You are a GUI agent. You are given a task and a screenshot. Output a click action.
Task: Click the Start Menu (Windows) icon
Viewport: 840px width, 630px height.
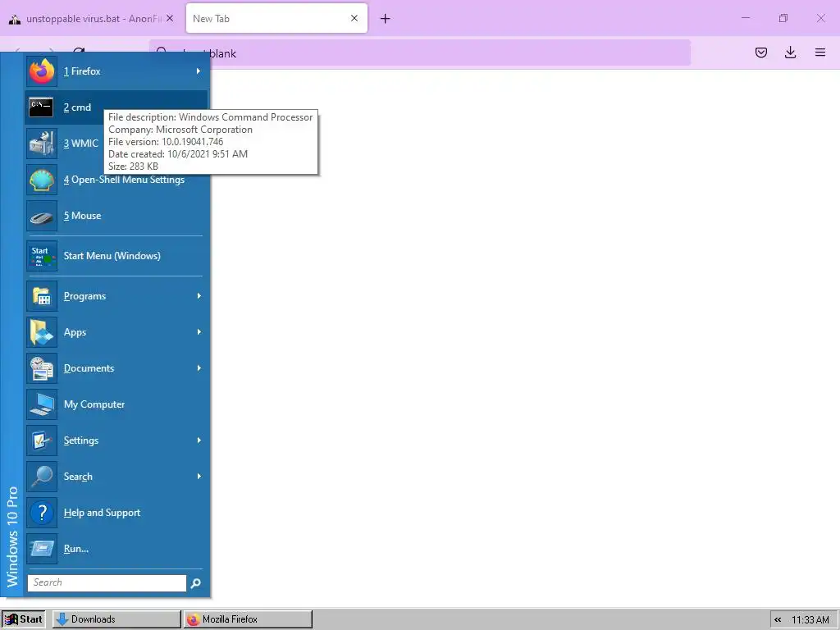point(42,256)
